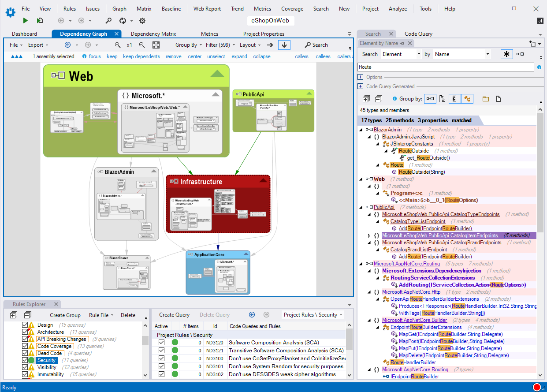Click the 'keep dependents' link

click(x=141, y=56)
